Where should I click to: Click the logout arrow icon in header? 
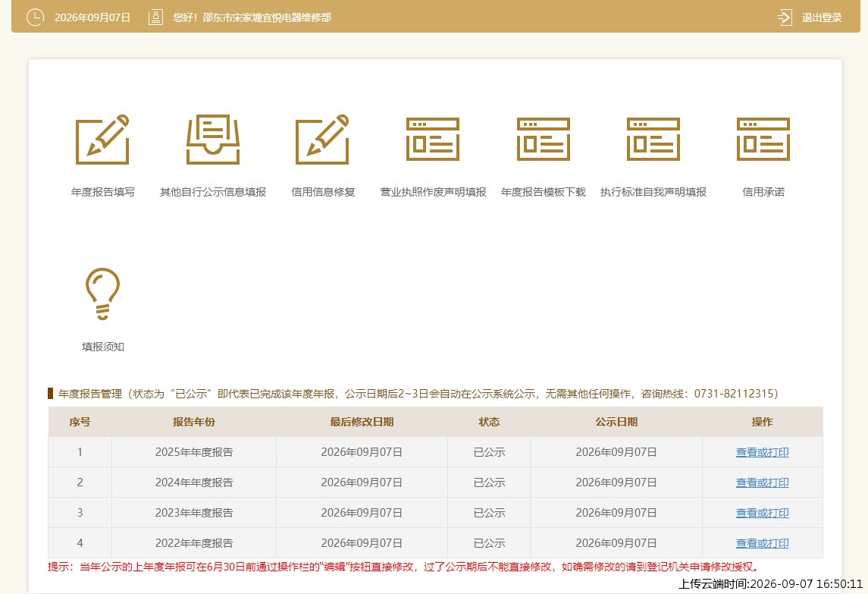coord(785,17)
